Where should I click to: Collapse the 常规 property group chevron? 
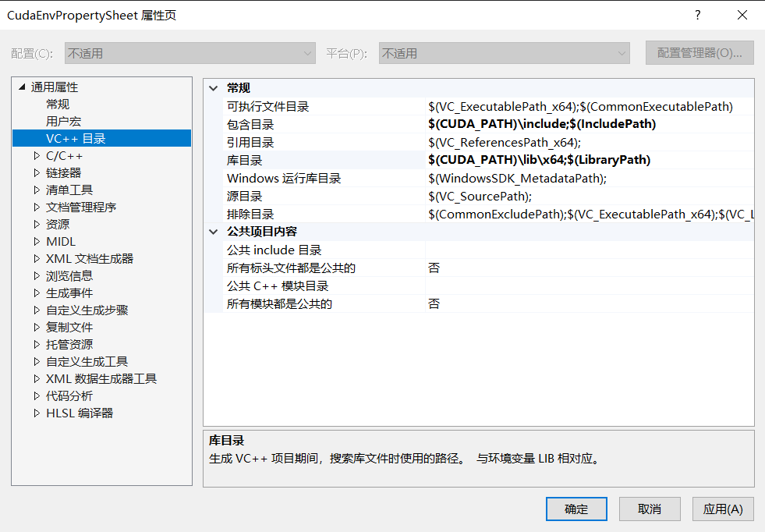coord(213,88)
